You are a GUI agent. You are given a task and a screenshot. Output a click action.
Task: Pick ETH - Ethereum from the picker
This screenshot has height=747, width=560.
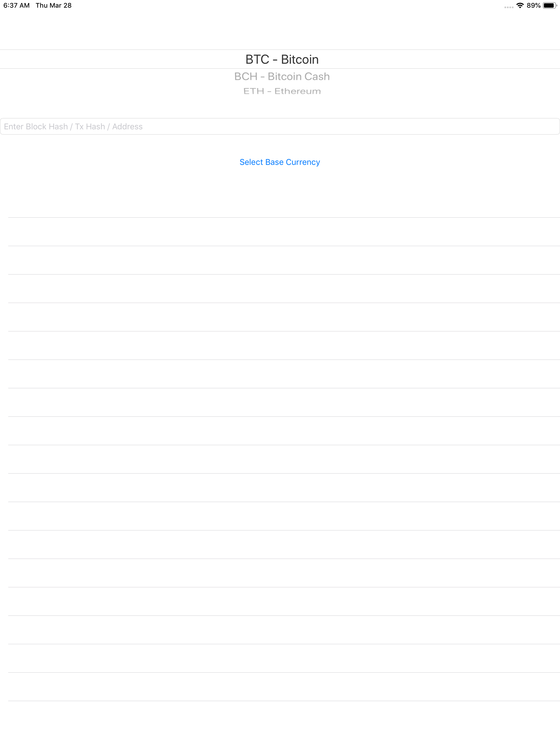tap(282, 91)
